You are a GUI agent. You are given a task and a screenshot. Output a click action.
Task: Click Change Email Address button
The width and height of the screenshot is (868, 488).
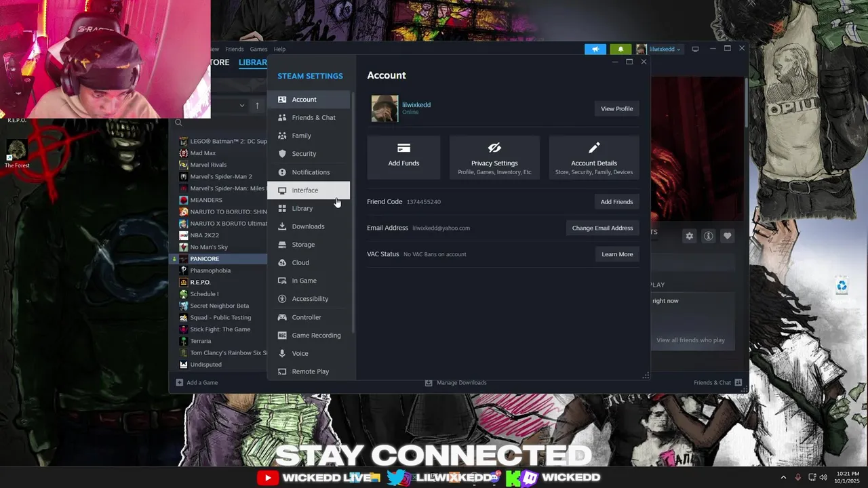pos(602,228)
